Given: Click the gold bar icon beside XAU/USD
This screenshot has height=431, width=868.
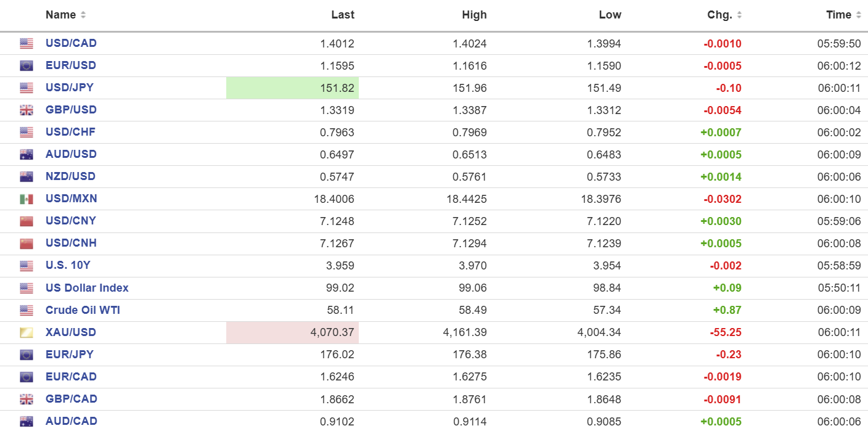Looking at the screenshot, I should 26,333.
